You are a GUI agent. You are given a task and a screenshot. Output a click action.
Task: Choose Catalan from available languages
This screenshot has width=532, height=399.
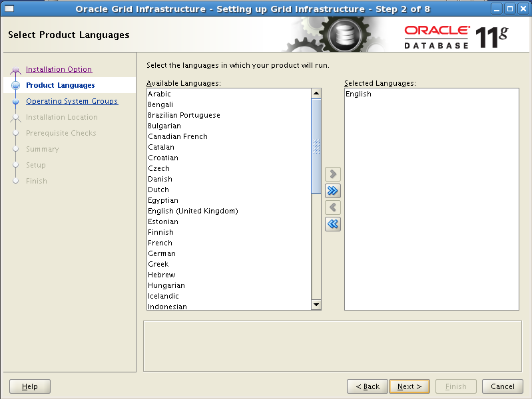point(229,147)
